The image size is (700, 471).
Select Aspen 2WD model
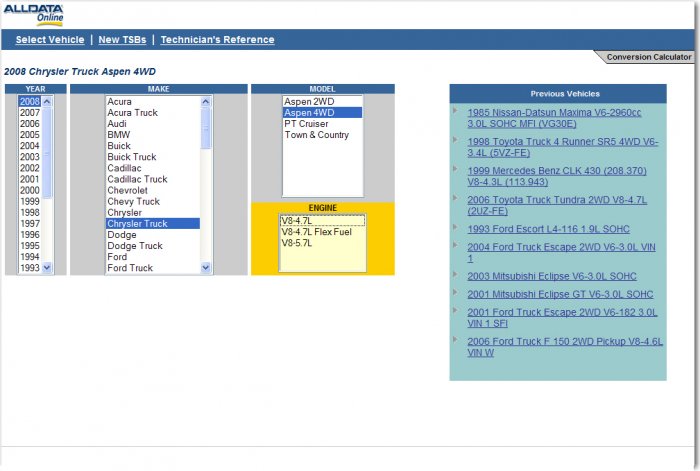pos(322,101)
